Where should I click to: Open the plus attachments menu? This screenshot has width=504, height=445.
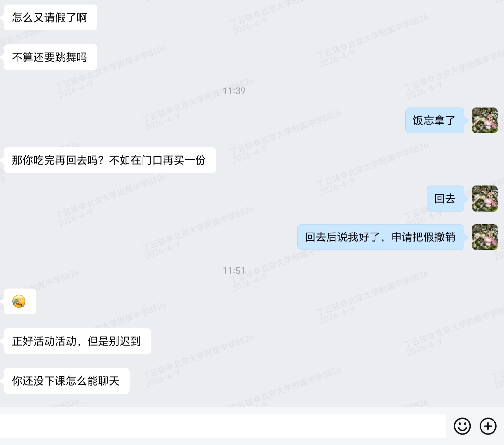(x=488, y=426)
